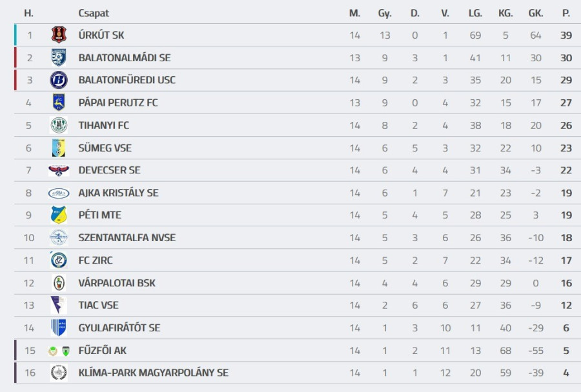581x392 pixels.
Task: Click the Balatonalmádi SE club logo
Action: tap(59, 57)
